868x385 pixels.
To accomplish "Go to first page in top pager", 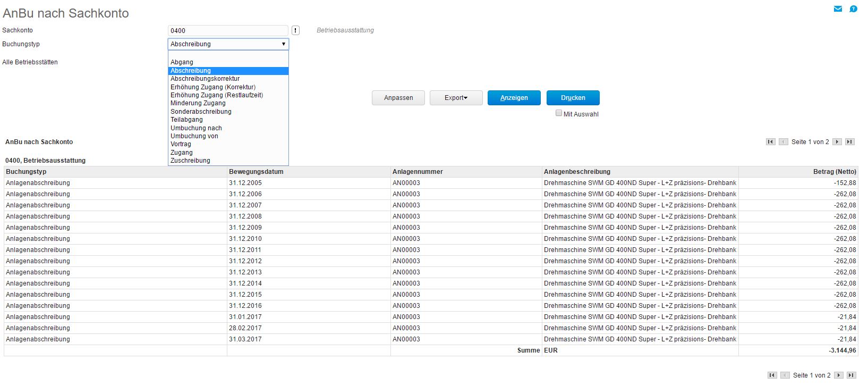I will coord(771,142).
